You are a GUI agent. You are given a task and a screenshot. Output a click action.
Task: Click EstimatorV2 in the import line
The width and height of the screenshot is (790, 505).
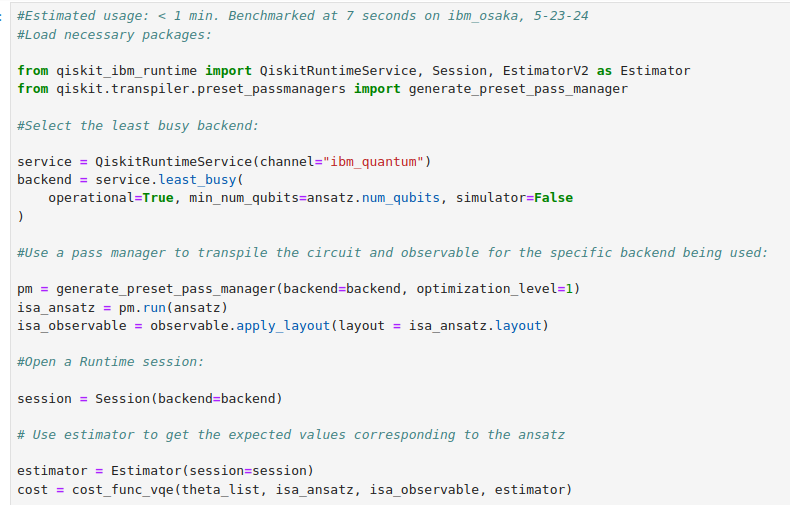545,71
